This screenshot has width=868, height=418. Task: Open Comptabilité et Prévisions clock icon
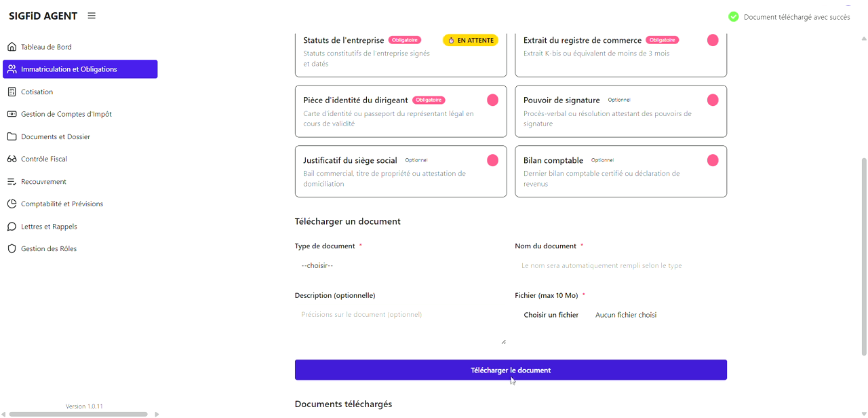point(12,204)
